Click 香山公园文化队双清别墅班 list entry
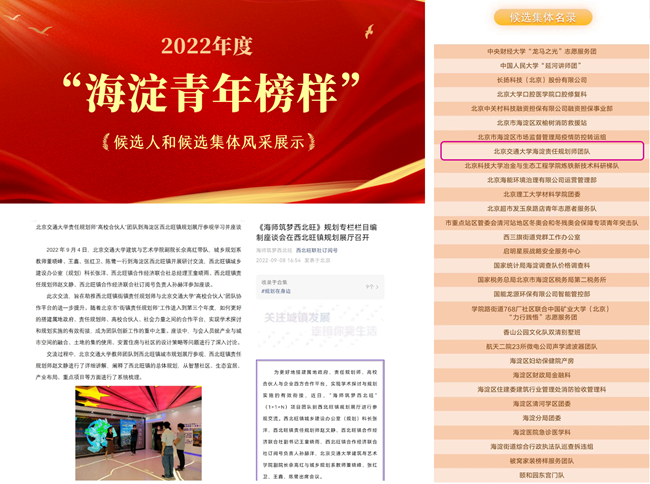 (541, 331)
